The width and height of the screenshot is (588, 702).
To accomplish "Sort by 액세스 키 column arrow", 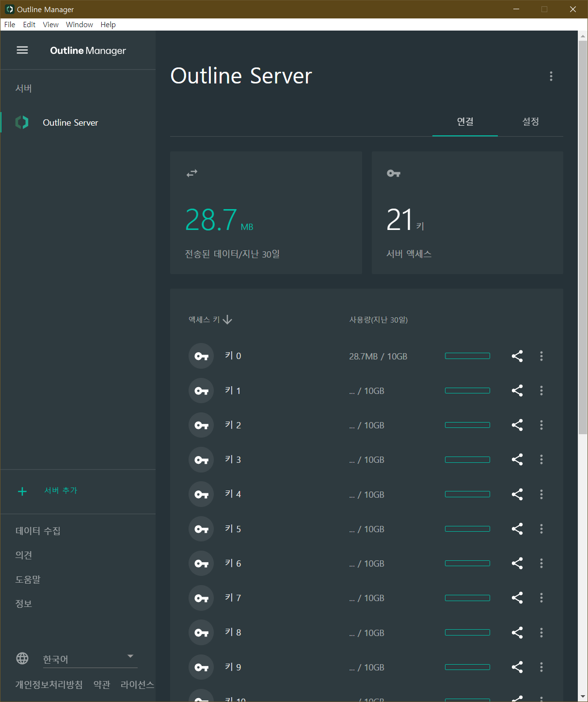I will [x=227, y=320].
